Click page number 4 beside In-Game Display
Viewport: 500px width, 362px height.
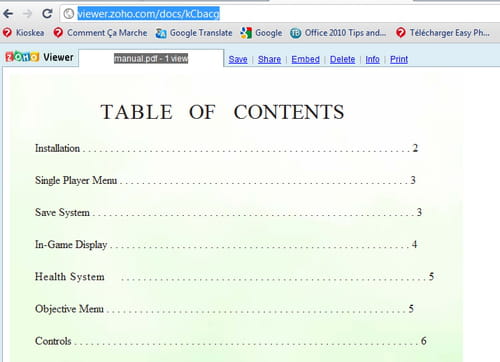tap(414, 244)
